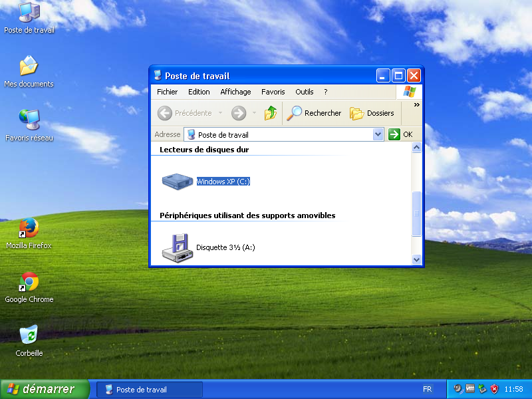
Task: Open the Affichage menu
Action: point(235,92)
